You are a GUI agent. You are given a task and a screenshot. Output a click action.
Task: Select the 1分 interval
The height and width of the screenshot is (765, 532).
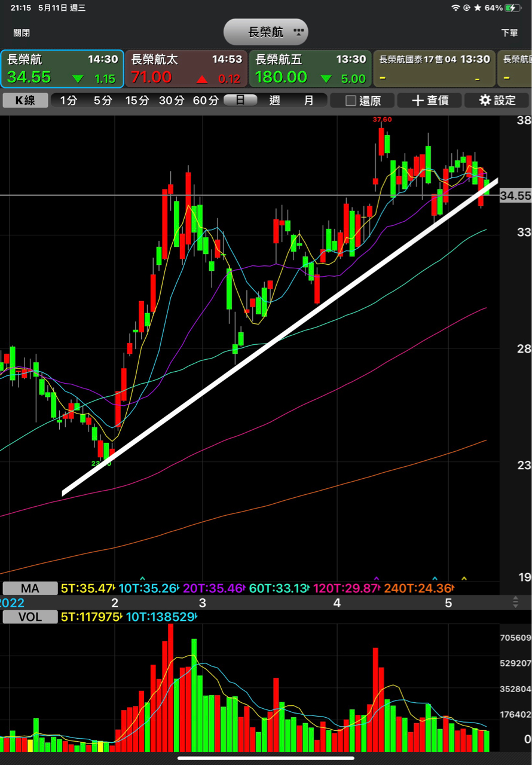click(x=68, y=100)
